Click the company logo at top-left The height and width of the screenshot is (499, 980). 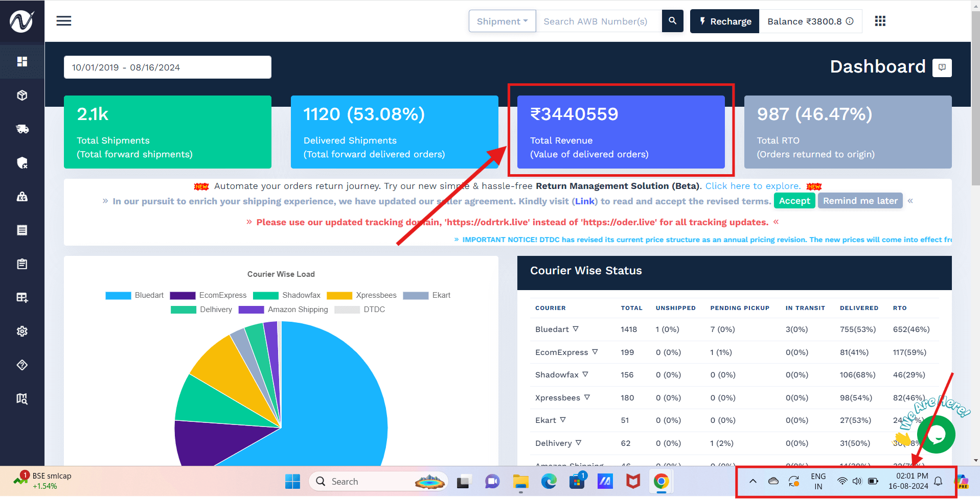[22, 21]
